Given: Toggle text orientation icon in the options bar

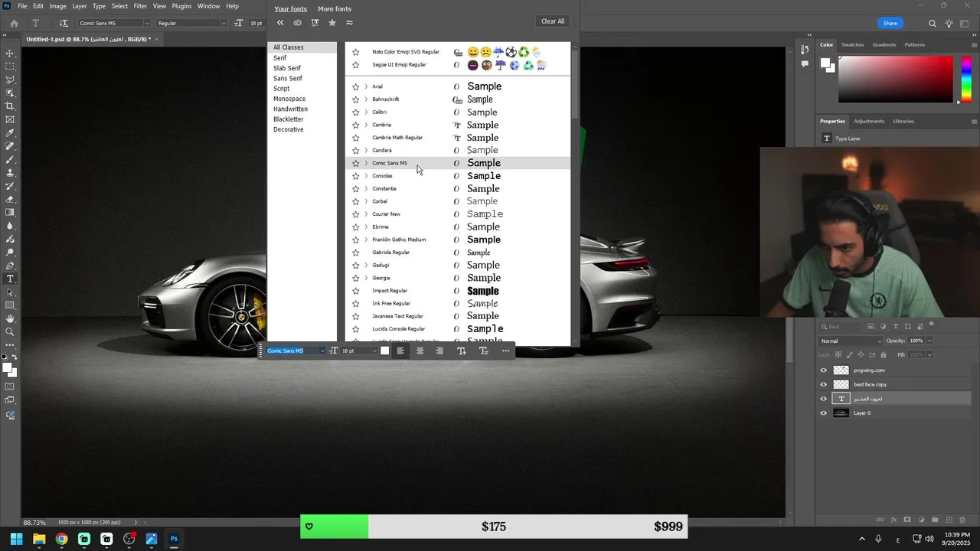Looking at the screenshot, I should (64, 23).
